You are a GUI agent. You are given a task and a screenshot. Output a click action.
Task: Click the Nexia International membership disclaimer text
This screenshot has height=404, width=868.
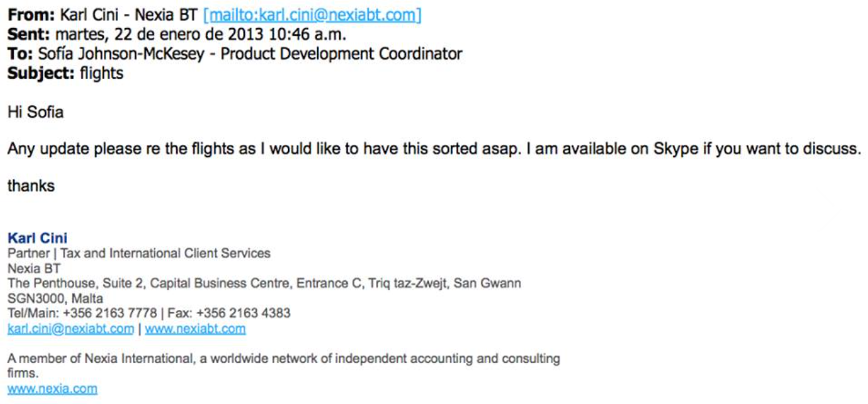[283, 366]
